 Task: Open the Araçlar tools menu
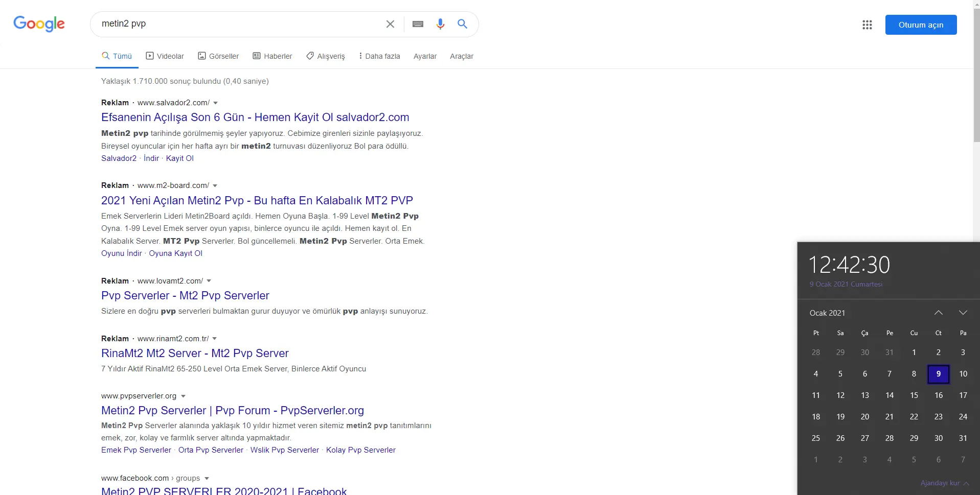pos(461,56)
